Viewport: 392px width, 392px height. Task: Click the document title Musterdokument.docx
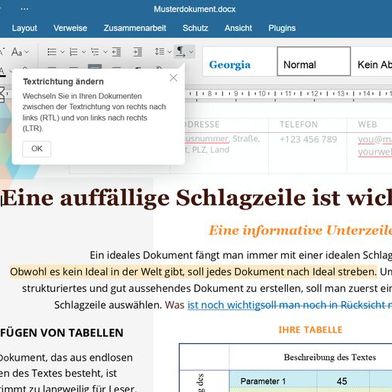click(x=195, y=9)
